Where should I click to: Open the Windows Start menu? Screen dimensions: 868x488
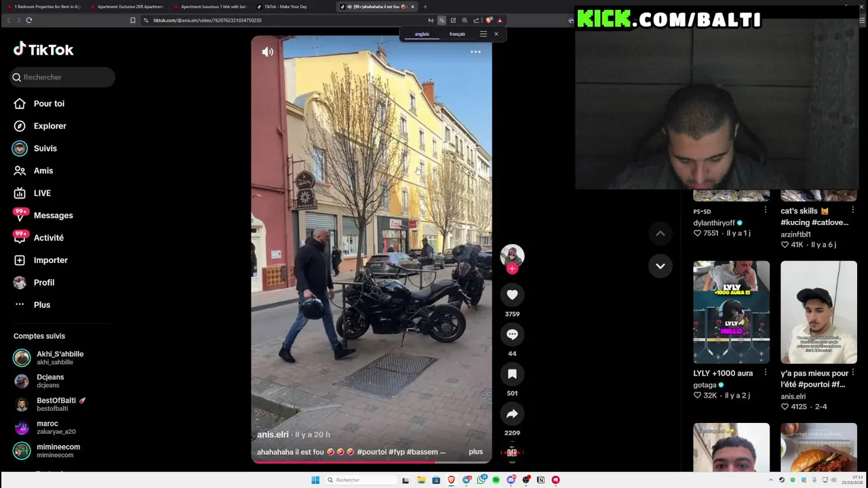pos(315,480)
